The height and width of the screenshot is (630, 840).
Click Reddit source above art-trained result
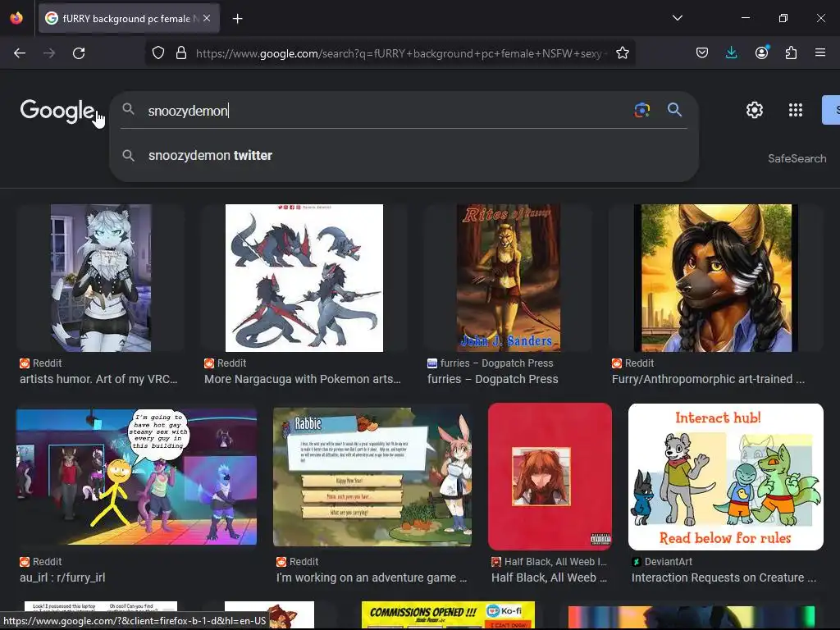(x=632, y=363)
